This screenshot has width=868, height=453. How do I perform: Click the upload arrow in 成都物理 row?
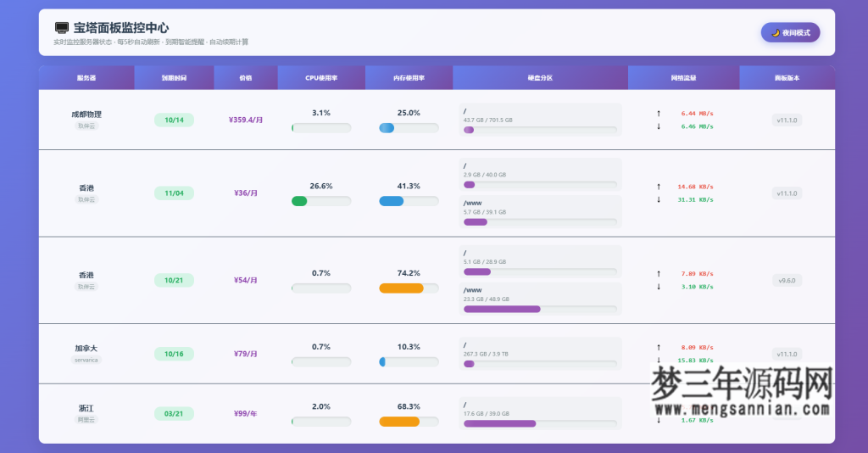[x=659, y=113]
